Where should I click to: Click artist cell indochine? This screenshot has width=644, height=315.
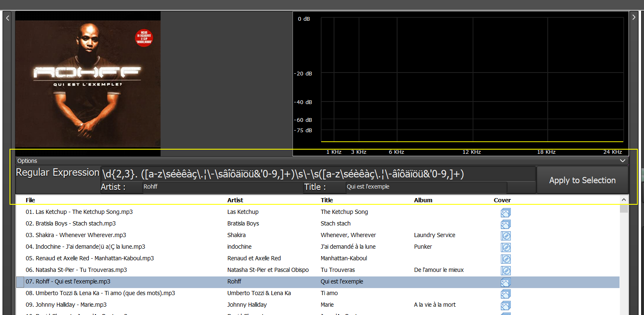pos(239,247)
